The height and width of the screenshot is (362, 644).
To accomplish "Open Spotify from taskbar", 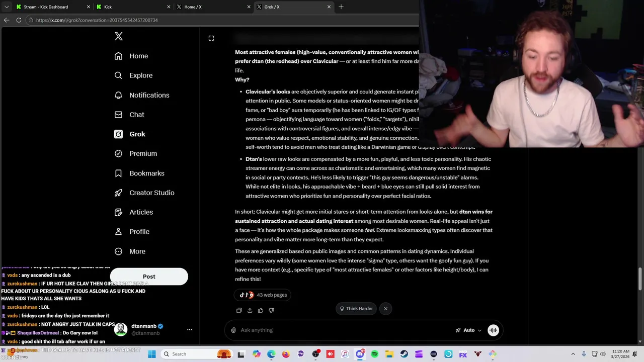I will (374, 354).
